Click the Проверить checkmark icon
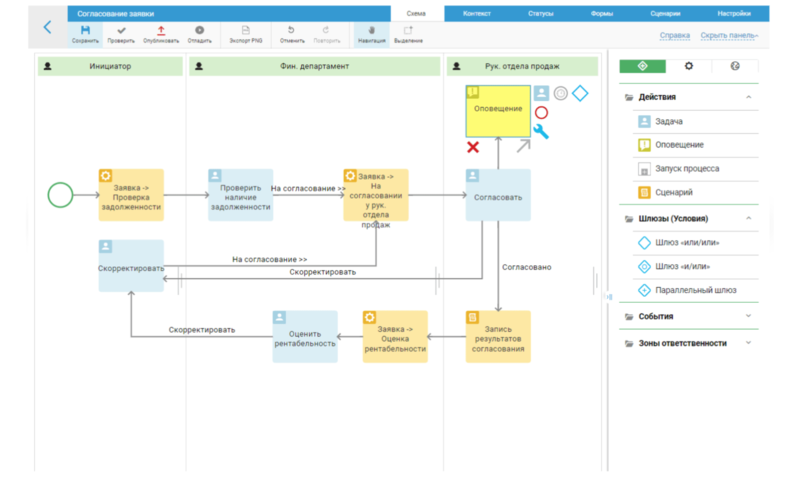The width and height of the screenshot is (800, 478). point(121,32)
